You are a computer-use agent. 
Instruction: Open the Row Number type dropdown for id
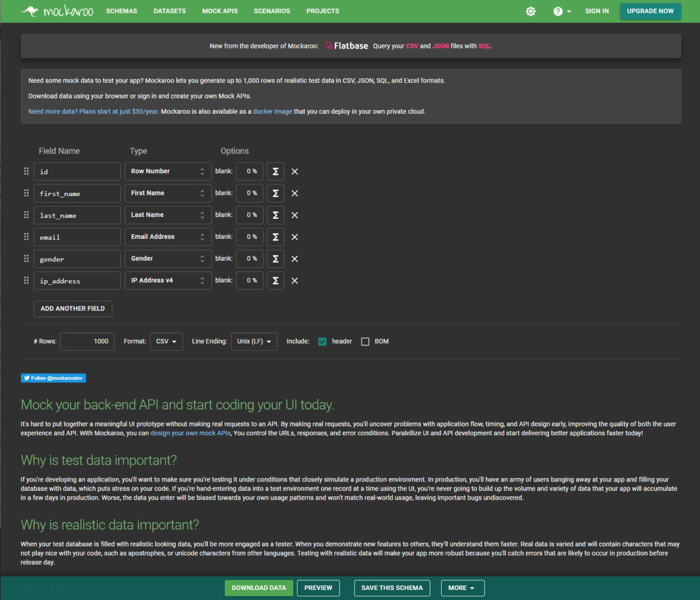tap(168, 171)
